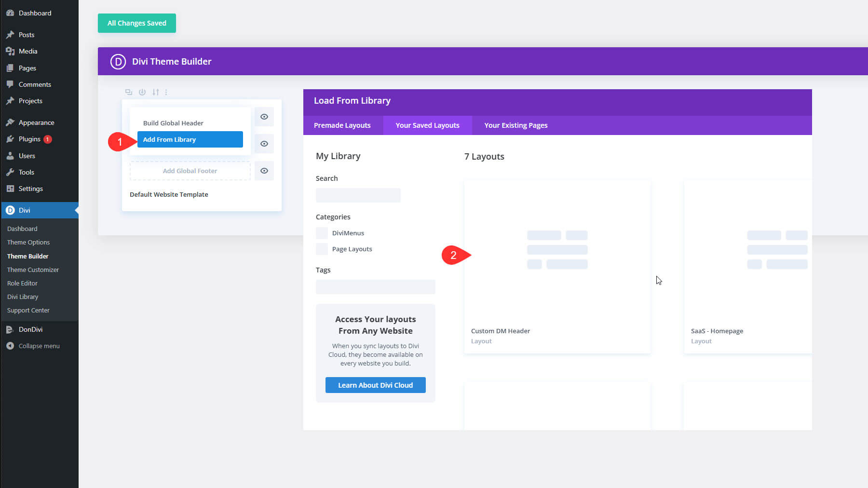868x488 pixels.
Task: Toggle visibility eye for Global Footer
Action: coord(264,171)
